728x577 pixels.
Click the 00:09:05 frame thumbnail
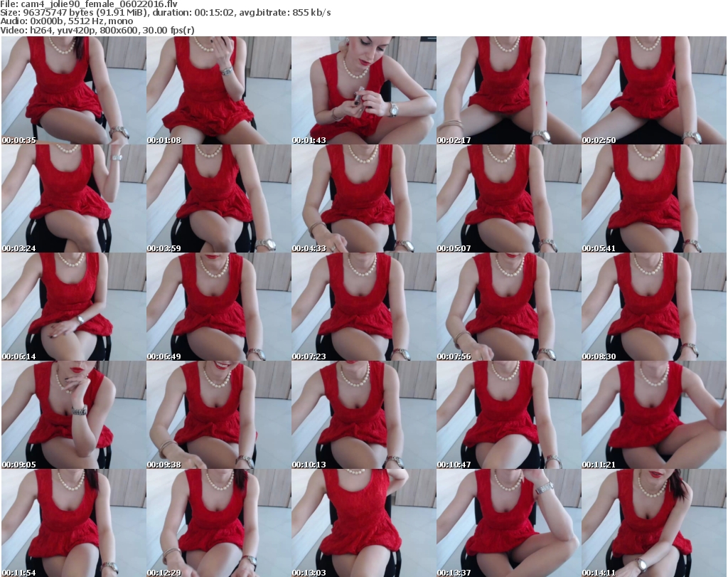[x=74, y=415]
